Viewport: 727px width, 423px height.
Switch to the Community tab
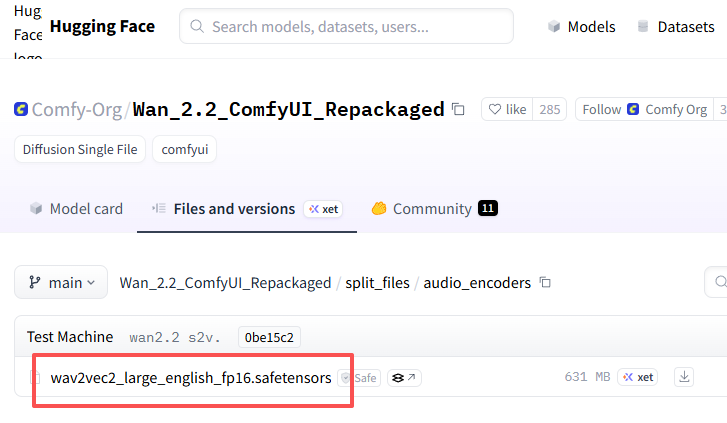coord(434,209)
